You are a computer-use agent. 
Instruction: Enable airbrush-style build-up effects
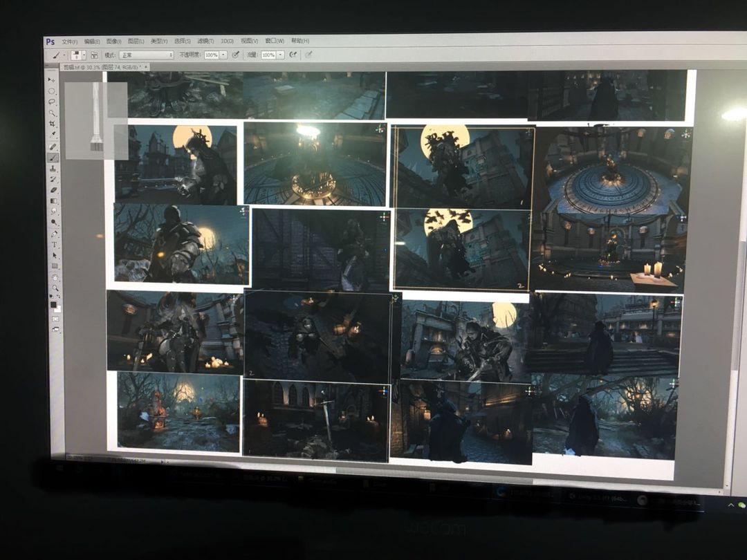293,55
